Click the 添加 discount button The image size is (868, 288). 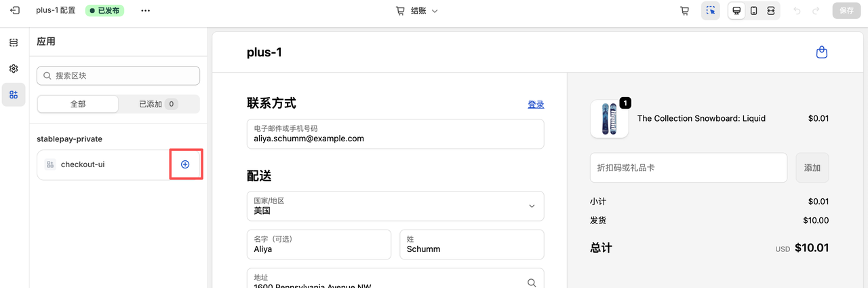(812, 168)
